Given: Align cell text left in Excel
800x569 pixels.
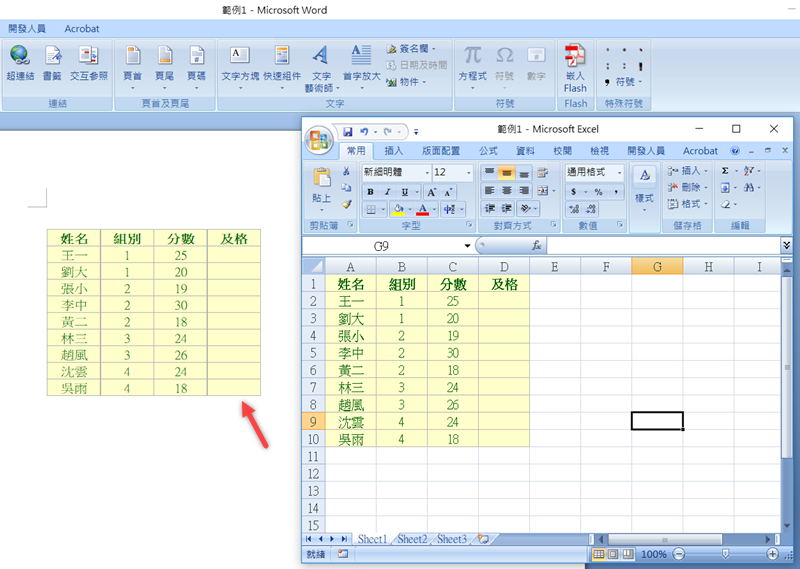Looking at the screenshot, I should click(x=489, y=191).
